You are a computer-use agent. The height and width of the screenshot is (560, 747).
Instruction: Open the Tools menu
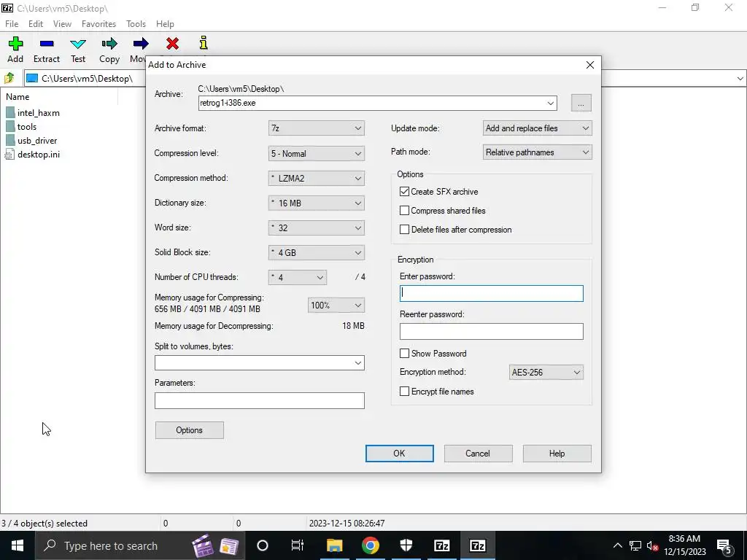tap(136, 24)
